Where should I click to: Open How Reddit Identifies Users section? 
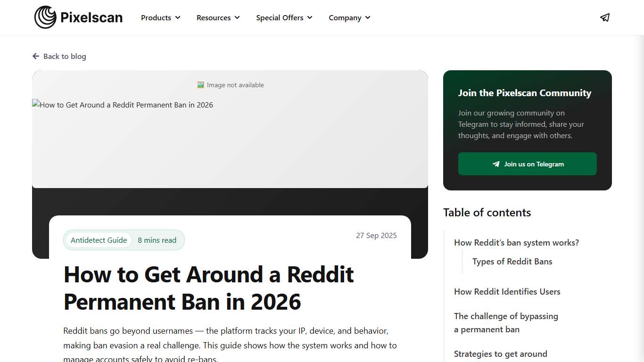point(507,291)
